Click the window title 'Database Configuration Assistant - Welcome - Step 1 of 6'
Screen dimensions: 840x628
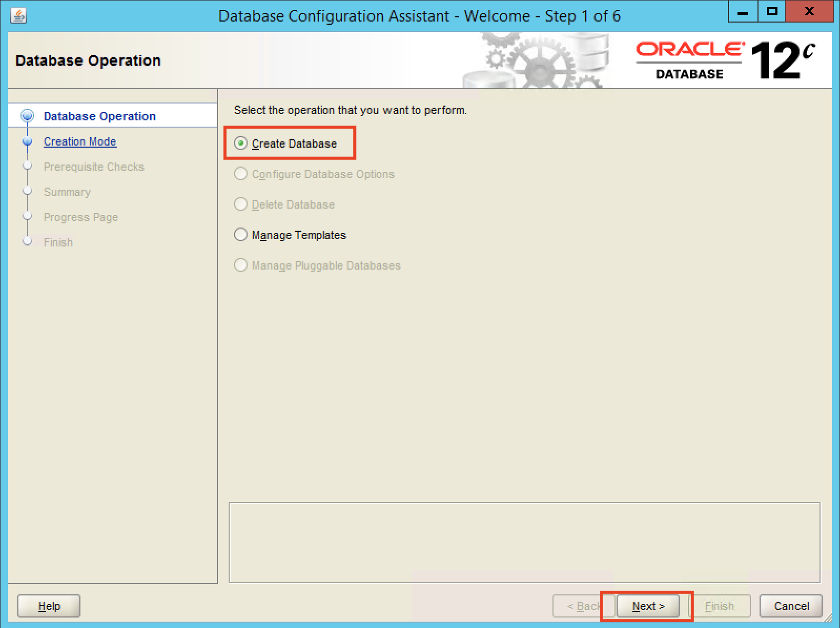point(419,16)
